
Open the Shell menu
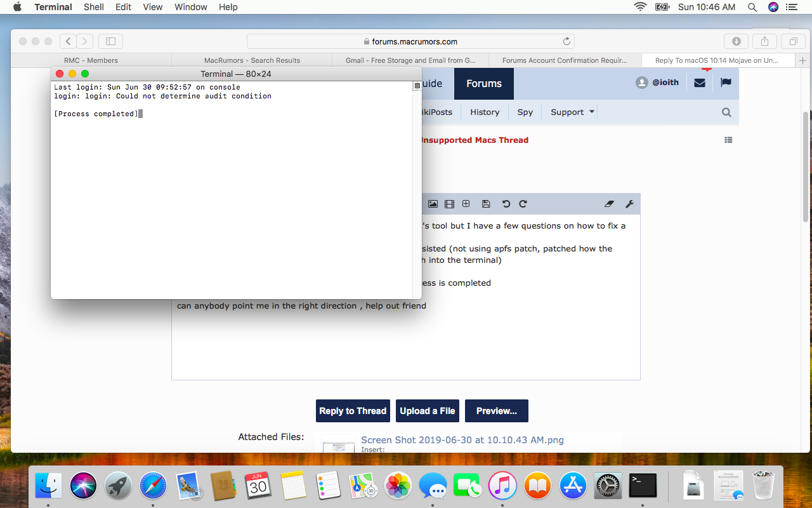pyautogui.click(x=94, y=7)
